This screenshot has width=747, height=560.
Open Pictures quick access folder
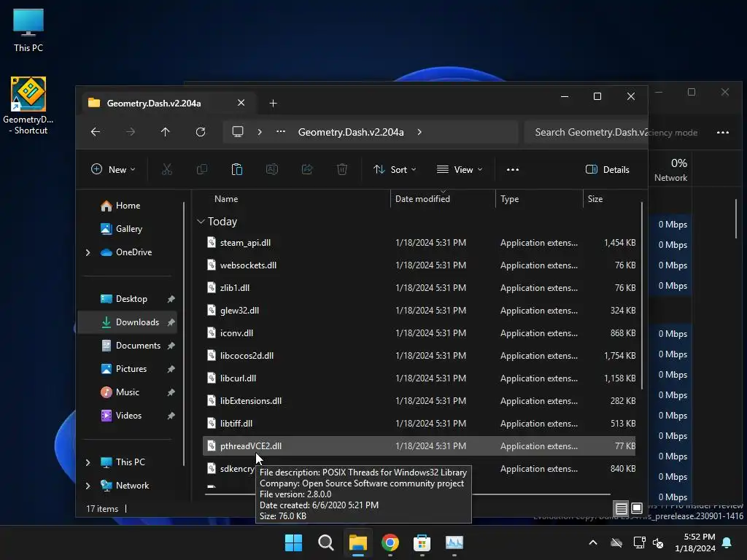131,368
